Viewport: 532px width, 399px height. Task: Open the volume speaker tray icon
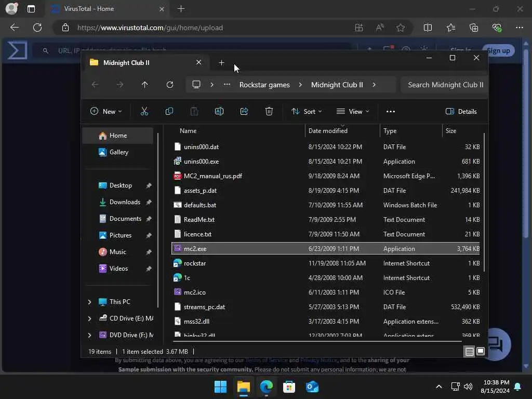(x=468, y=387)
